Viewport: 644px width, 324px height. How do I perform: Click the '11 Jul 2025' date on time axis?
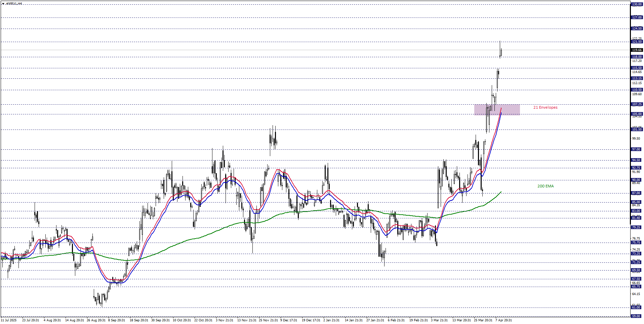[x=8, y=320]
